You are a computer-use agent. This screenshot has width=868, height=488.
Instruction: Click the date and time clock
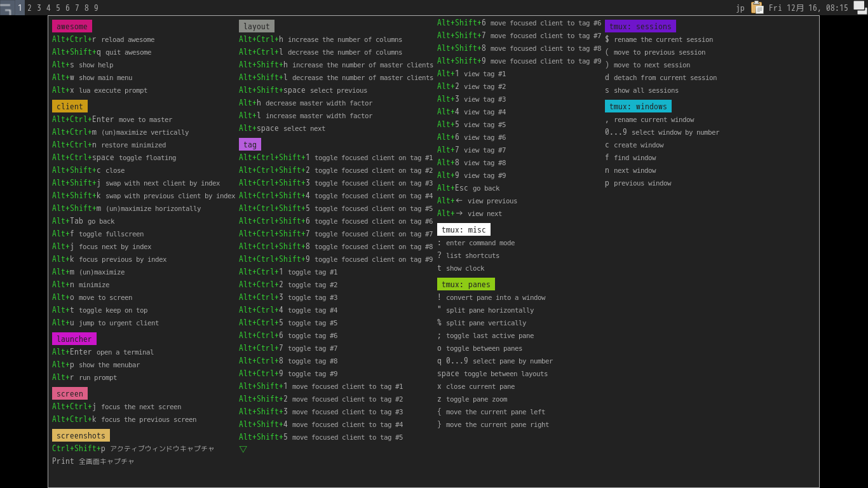pos(808,8)
